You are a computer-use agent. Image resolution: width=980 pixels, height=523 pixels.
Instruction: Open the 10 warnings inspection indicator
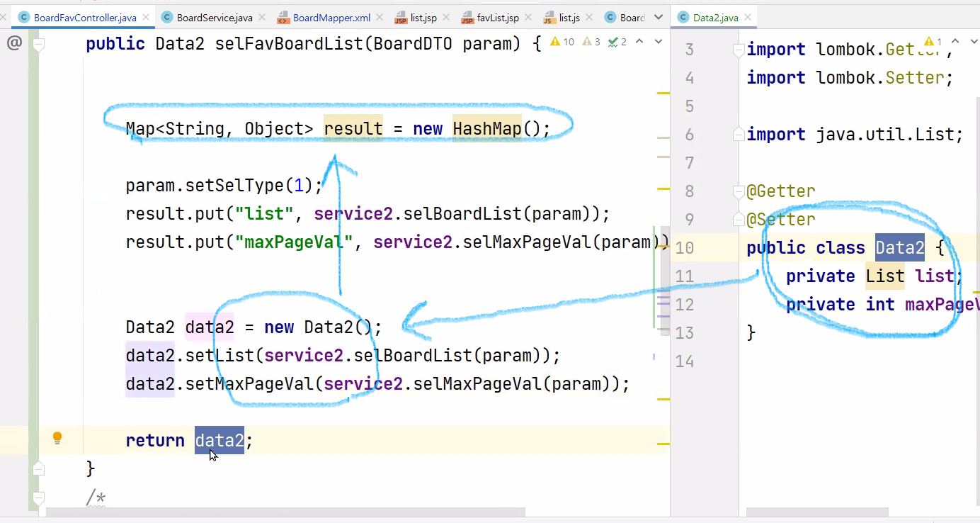(x=563, y=42)
